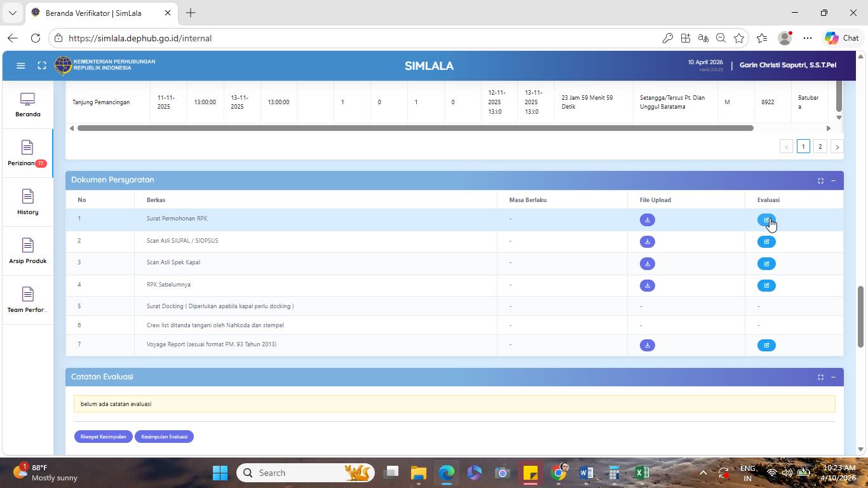Click user name Garin Christi Saputri
This screenshot has height=488, width=868.
click(788, 65)
